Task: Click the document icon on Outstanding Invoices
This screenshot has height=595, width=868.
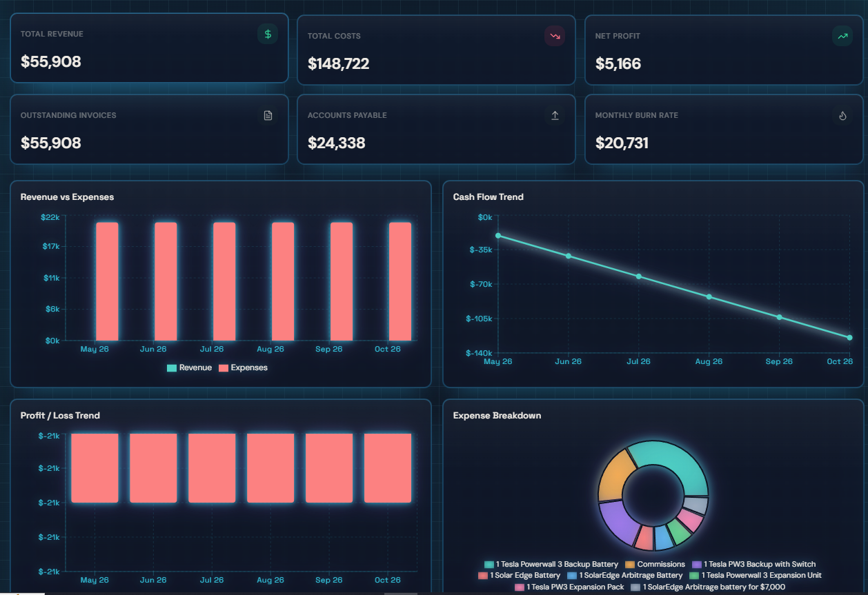Action: coord(268,115)
